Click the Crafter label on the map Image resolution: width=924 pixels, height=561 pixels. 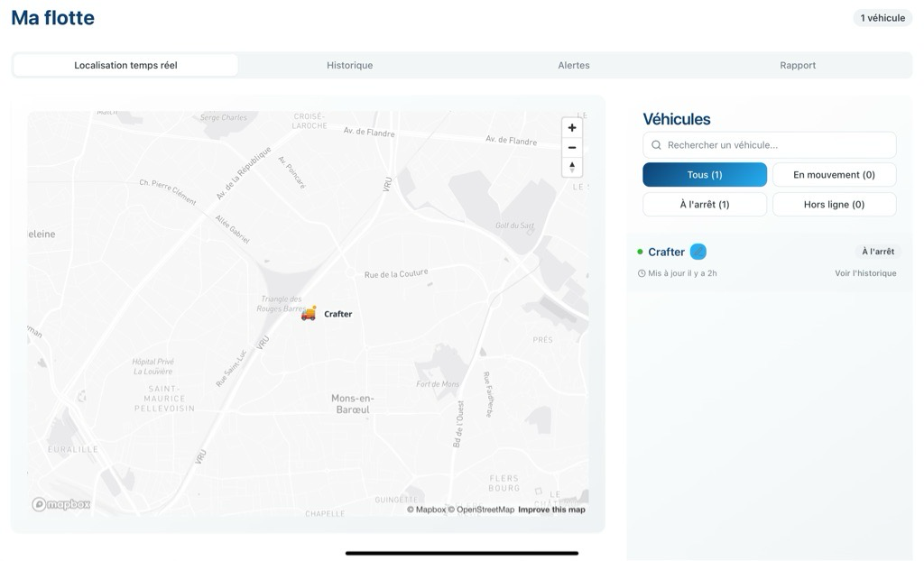tap(338, 314)
